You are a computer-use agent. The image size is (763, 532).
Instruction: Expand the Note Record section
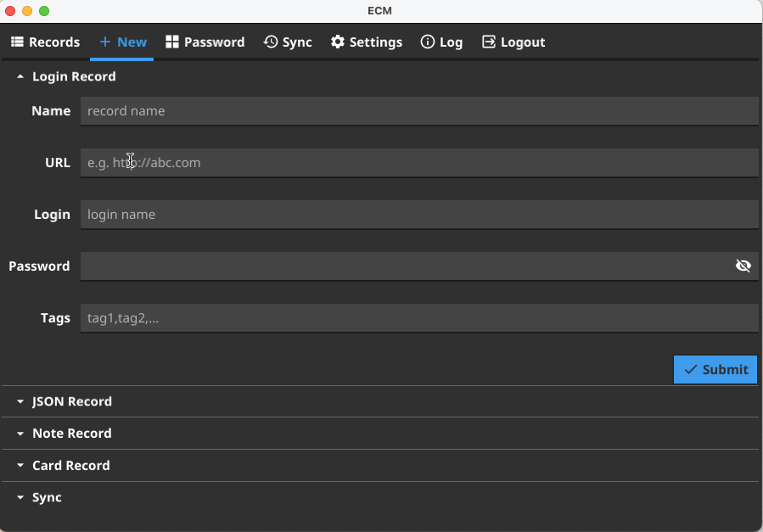pos(20,434)
